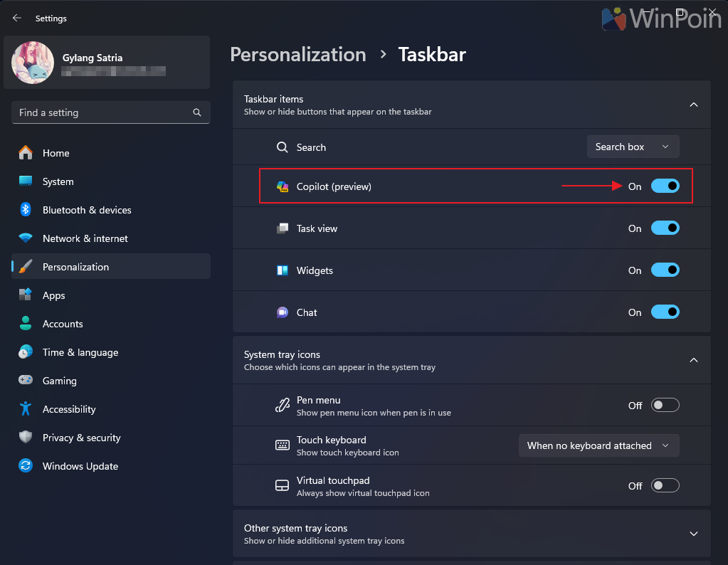Select Personalization in the sidebar

click(111, 266)
